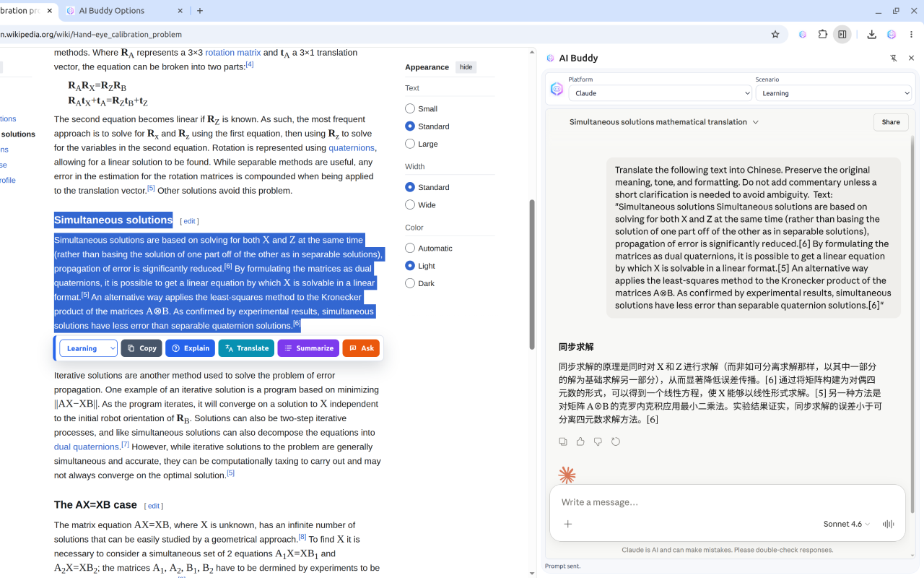Select Large text size

[410, 144]
